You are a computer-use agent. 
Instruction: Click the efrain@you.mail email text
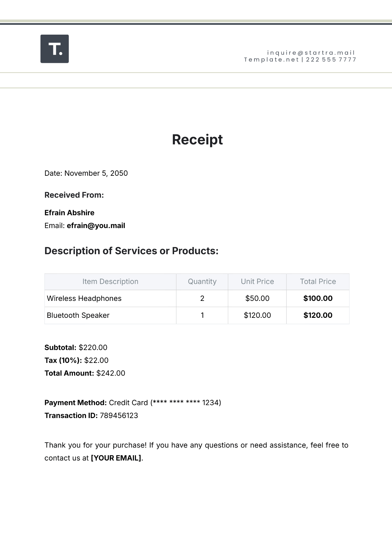[96, 225]
